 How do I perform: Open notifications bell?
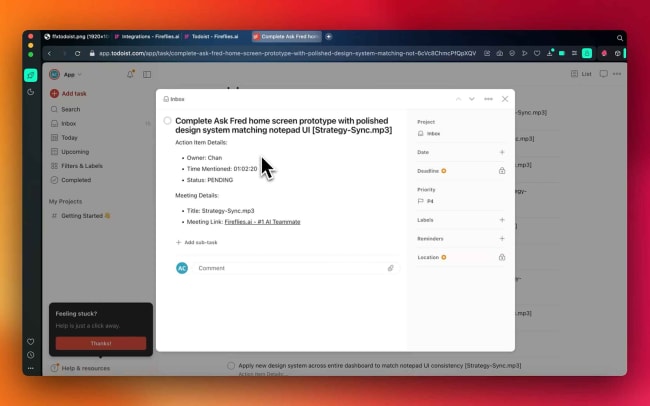[x=130, y=74]
